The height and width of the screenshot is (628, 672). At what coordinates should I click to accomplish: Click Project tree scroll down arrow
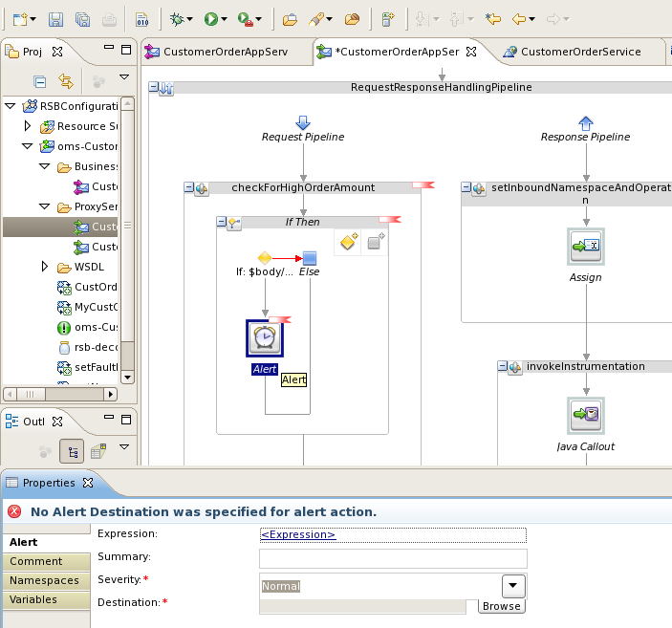(127, 378)
